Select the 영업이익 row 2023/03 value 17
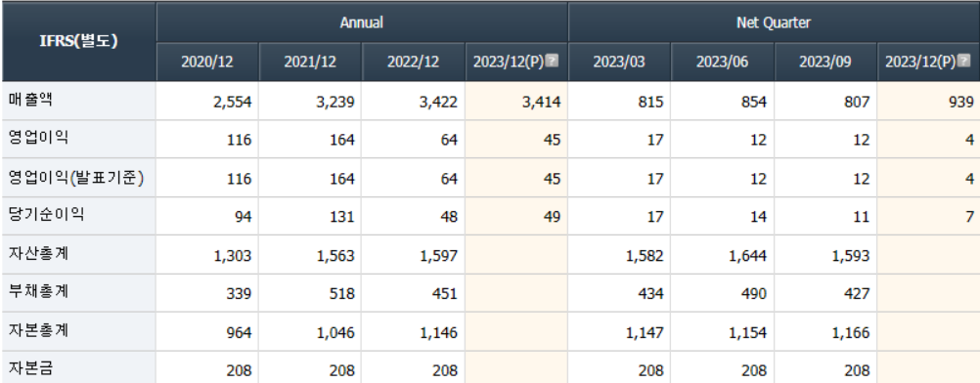The width and height of the screenshot is (980, 383). [x=655, y=140]
